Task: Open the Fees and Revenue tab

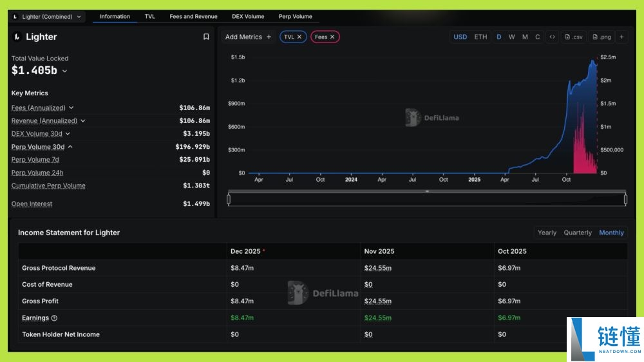Action: pos(193,17)
